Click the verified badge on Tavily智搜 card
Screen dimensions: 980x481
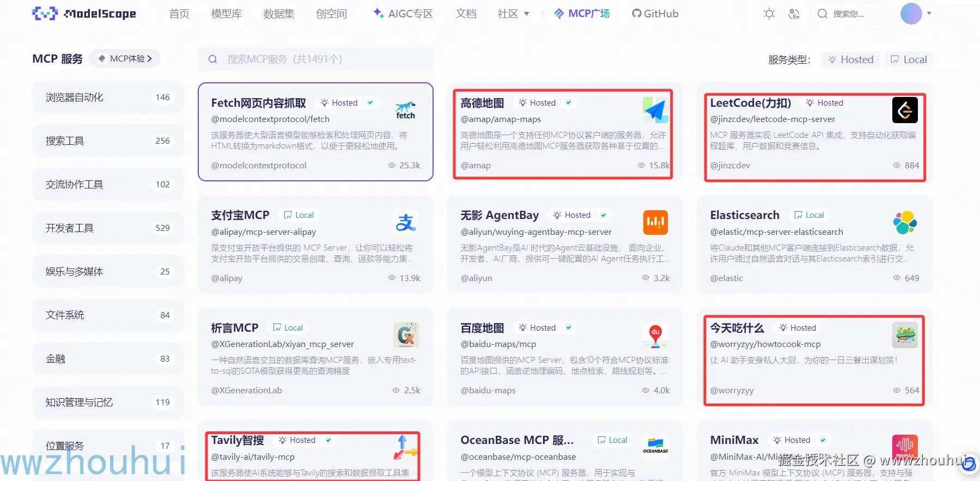coord(328,440)
